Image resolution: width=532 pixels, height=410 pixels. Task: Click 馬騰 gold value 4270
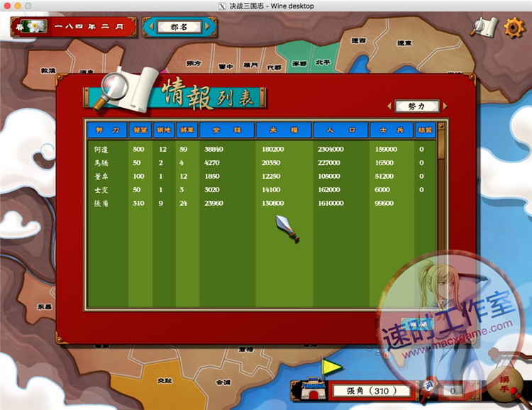pos(211,163)
